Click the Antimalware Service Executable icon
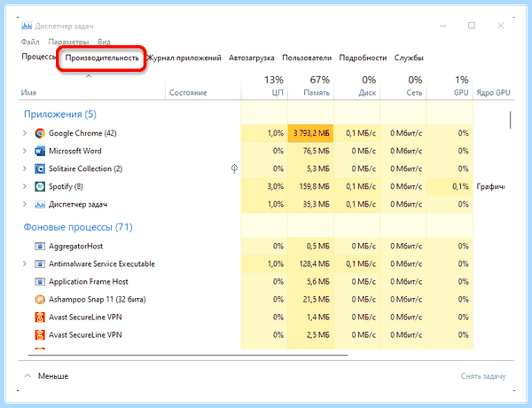532x408 pixels. tap(40, 263)
